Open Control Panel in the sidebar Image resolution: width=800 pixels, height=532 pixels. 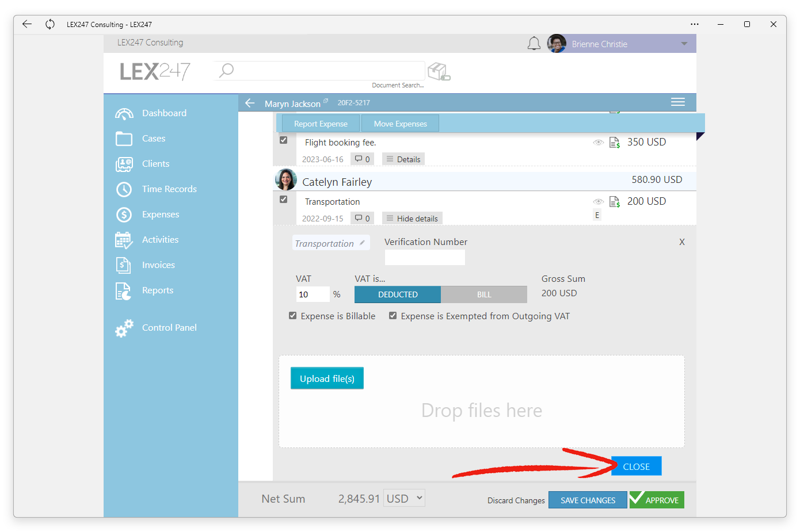click(x=169, y=328)
